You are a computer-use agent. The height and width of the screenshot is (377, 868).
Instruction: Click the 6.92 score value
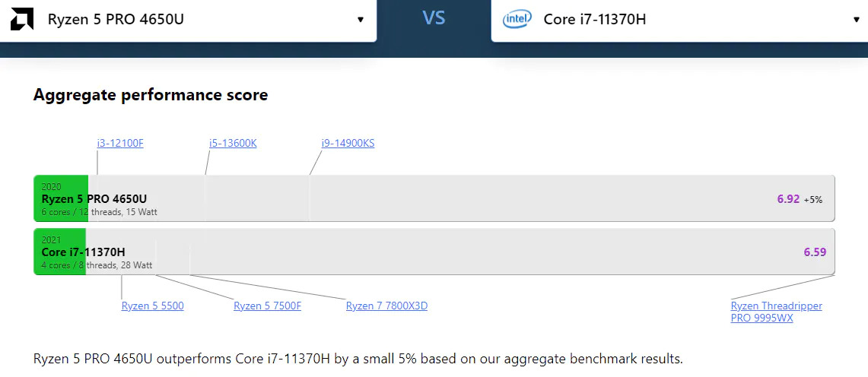point(788,199)
